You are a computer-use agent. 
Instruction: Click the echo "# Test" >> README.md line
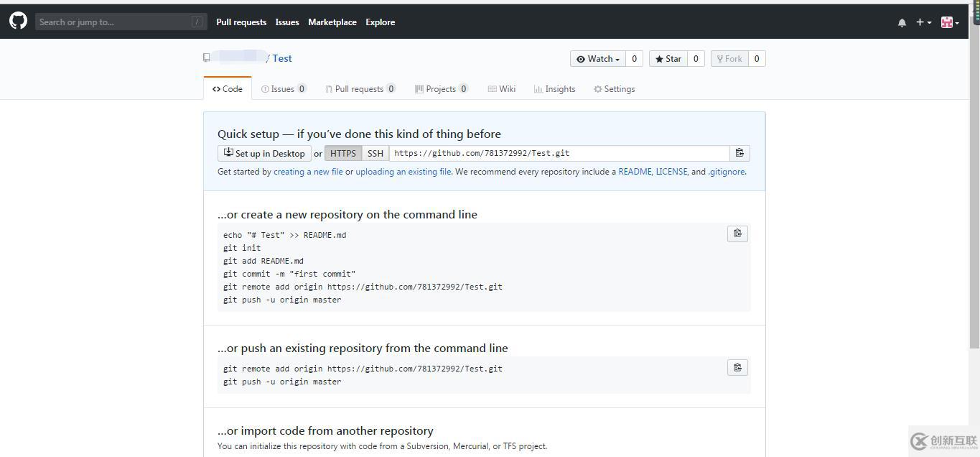click(284, 235)
